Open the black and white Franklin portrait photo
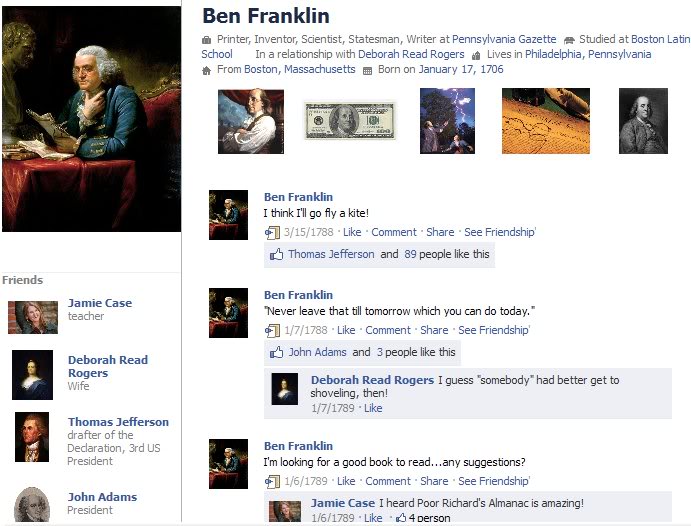 tap(643, 121)
